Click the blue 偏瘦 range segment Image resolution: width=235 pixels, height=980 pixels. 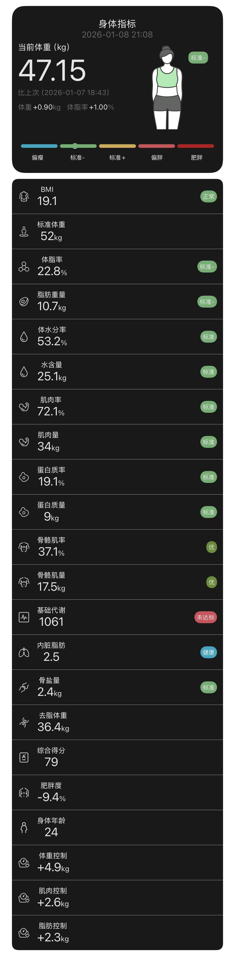39,146
